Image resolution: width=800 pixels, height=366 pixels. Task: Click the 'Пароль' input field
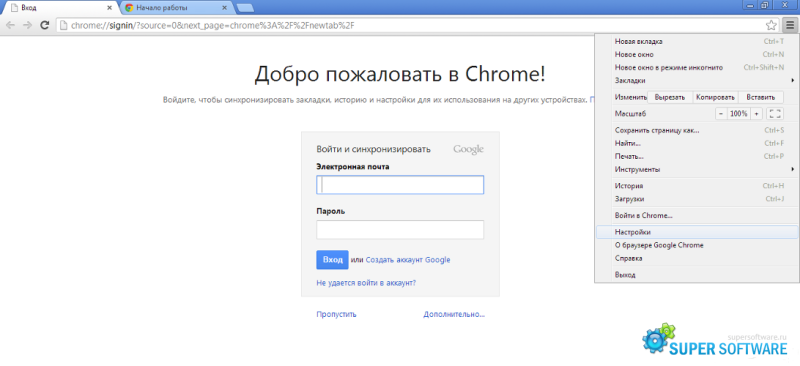[400, 230]
